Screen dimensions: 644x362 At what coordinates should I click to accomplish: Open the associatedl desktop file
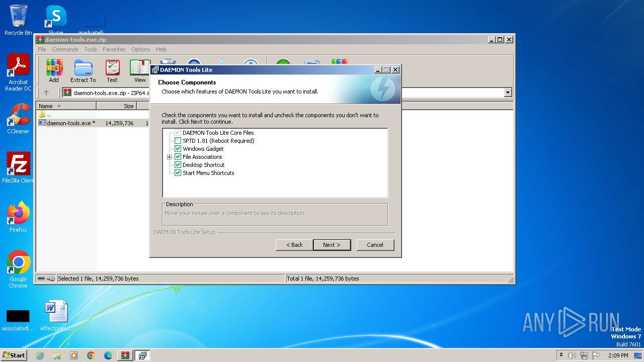(18, 320)
